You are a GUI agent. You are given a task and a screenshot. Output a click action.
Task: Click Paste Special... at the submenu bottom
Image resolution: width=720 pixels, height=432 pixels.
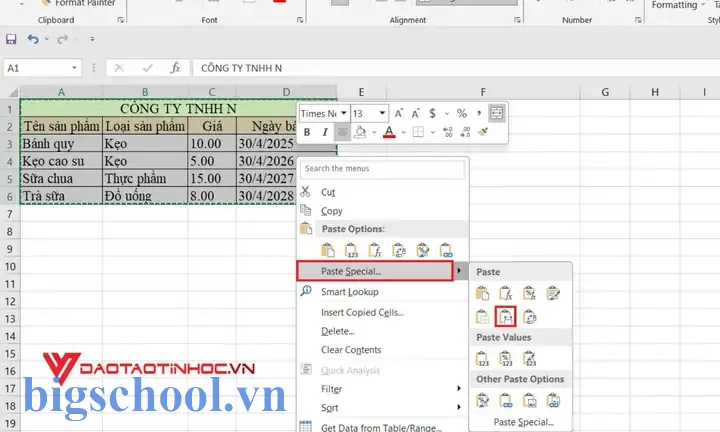point(523,422)
